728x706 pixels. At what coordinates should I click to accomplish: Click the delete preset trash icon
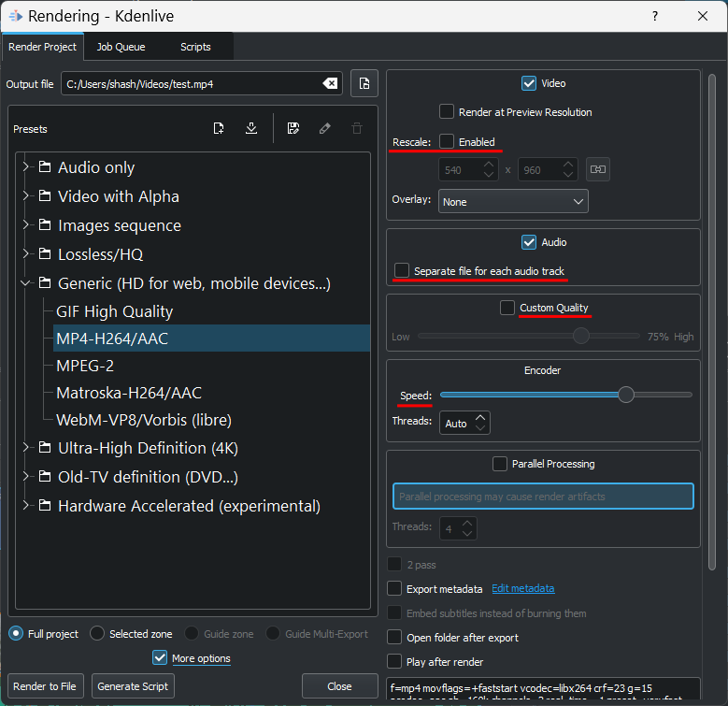(x=357, y=129)
